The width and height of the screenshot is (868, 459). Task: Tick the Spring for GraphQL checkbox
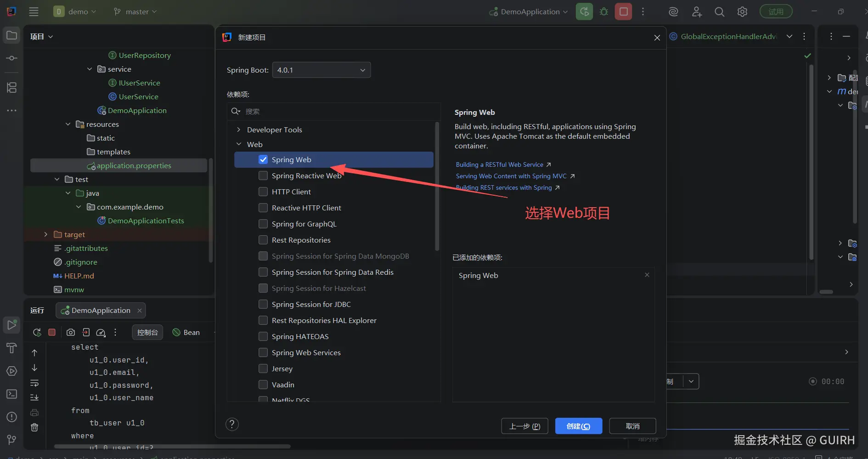pos(263,224)
